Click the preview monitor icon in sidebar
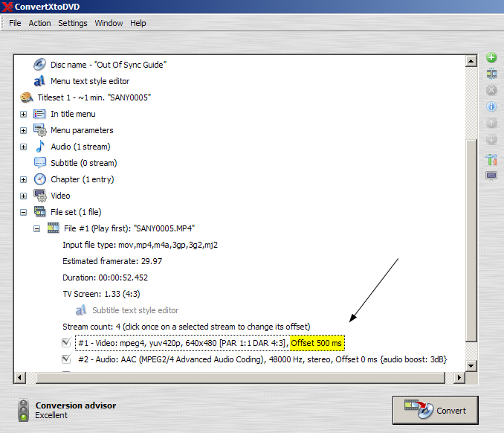The width and height of the screenshot is (504, 433). (x=491, y=176)
